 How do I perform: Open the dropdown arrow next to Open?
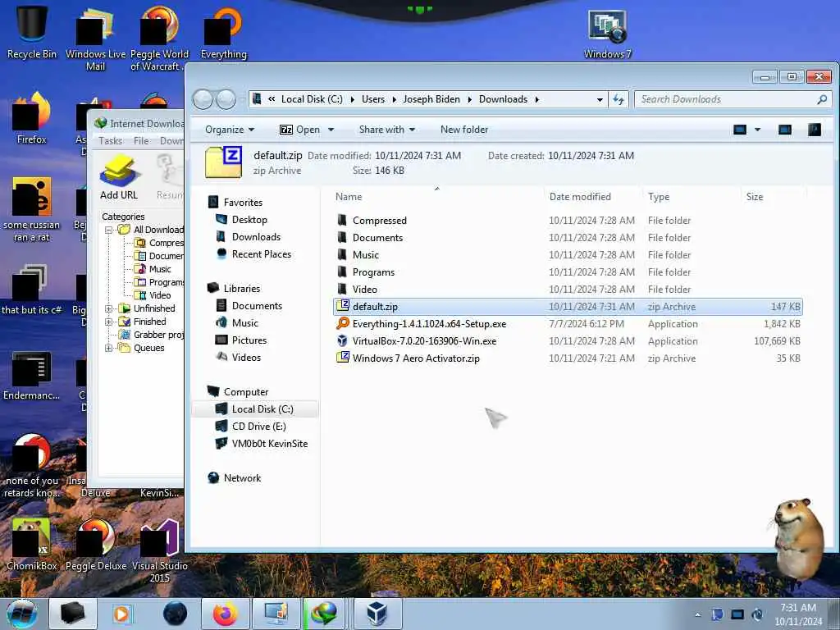click(331, 130)
